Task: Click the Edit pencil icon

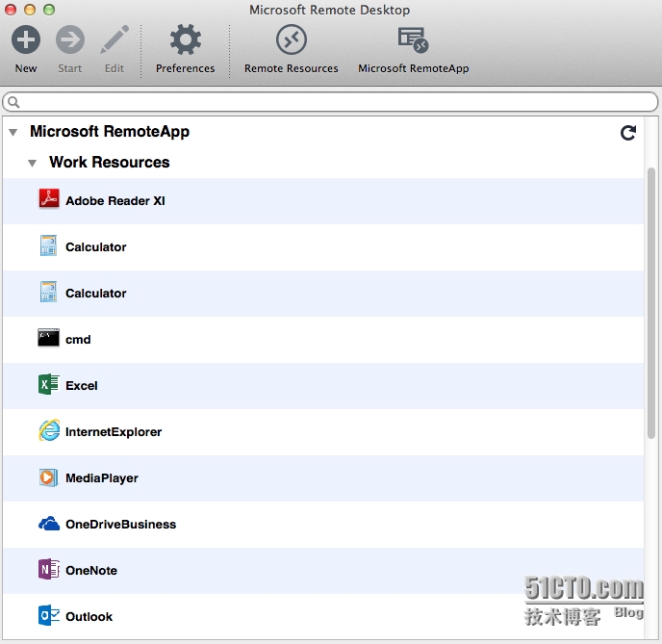Action: [115, 39]
